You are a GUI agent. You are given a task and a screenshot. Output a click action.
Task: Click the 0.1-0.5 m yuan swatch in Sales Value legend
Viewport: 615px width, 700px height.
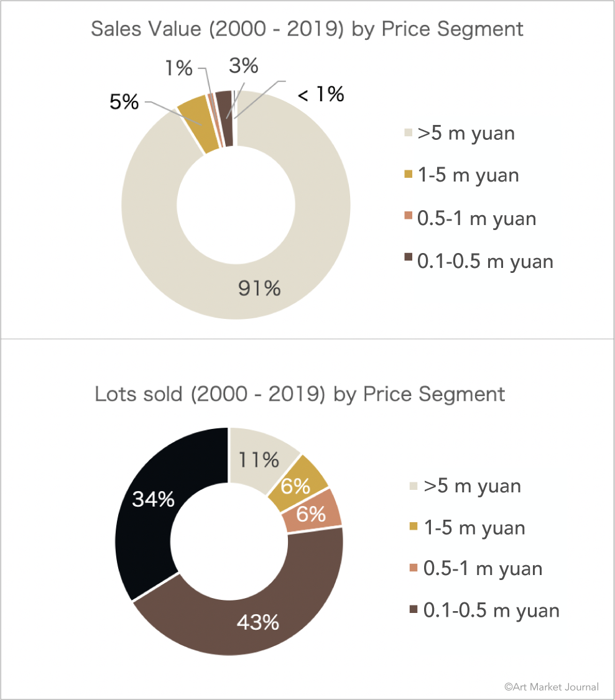click(x=409, y=257)
